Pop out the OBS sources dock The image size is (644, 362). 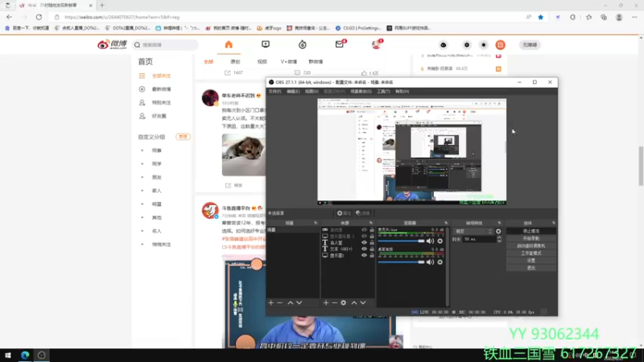click(371, 223)
